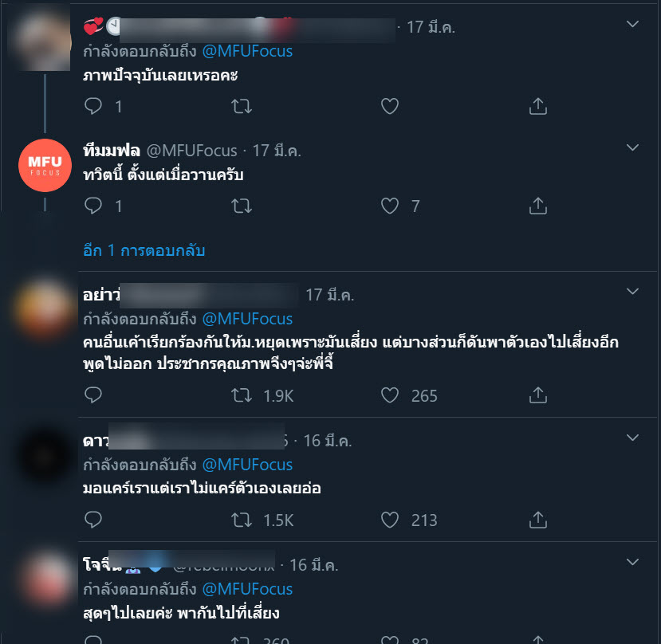This screenshot has height=644, width=661.
Task: Retweet the tweet with 1.5K retweets
Action: coord(242,520)
